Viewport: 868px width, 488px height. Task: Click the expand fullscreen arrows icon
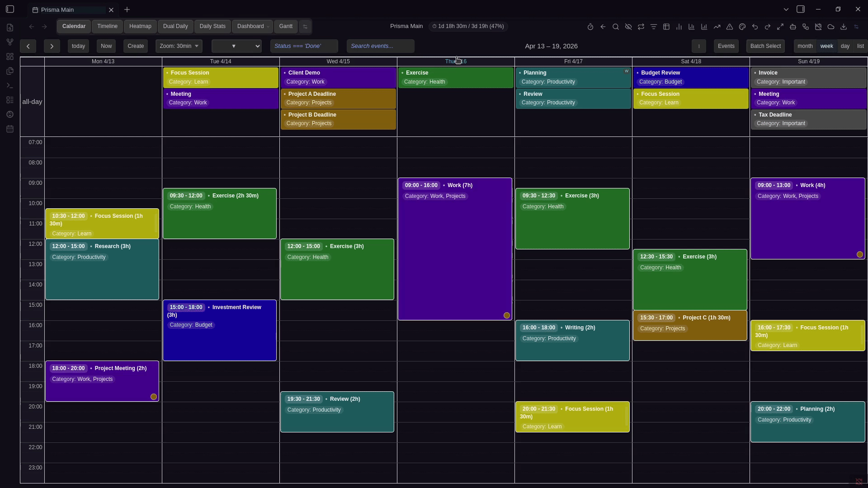[780, 27]
